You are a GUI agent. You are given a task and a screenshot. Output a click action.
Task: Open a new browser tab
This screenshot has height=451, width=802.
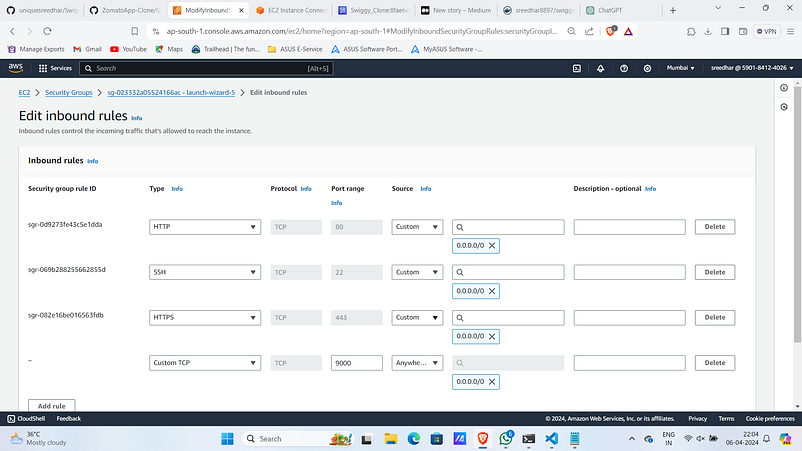coord(673,10)
